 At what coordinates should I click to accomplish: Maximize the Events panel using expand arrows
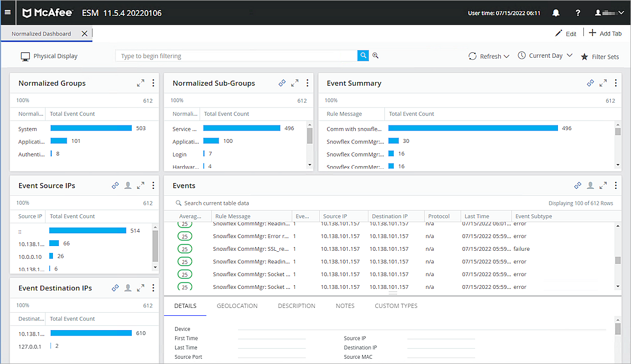click(x=603, y=185)
